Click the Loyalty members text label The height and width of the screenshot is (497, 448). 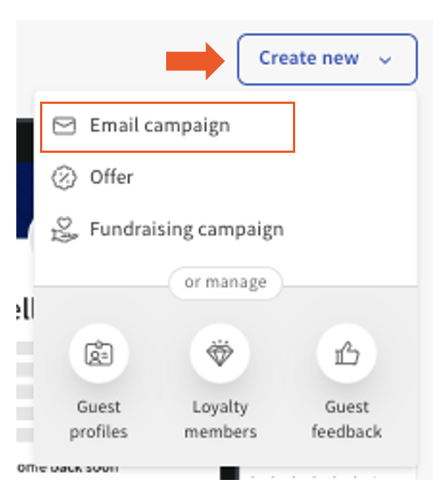coord(220,419)
